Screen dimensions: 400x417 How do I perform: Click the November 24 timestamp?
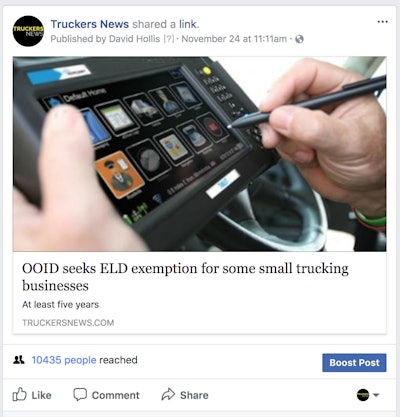click(234, 39)
